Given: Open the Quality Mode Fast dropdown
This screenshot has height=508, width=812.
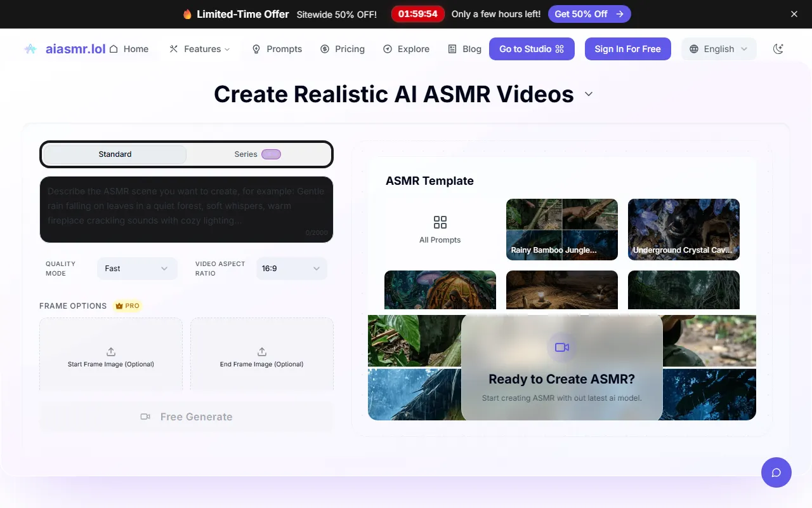Looking at the screenshot, I should (x=137, y=269).
